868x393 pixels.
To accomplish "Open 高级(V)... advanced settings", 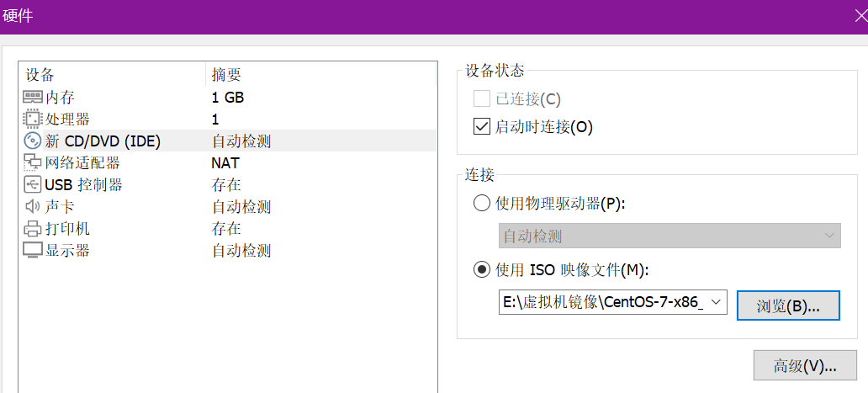I will (805, 366).
